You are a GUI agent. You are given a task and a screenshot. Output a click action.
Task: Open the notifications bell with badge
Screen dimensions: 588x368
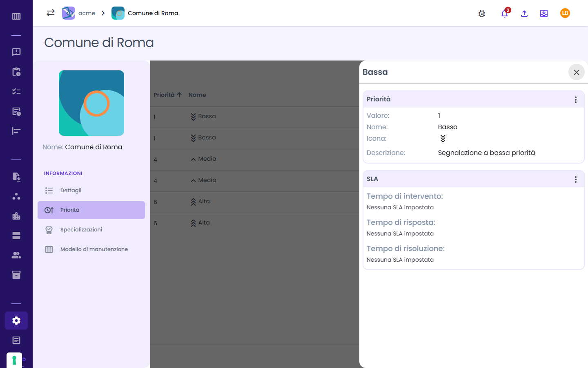click(505, 13)
